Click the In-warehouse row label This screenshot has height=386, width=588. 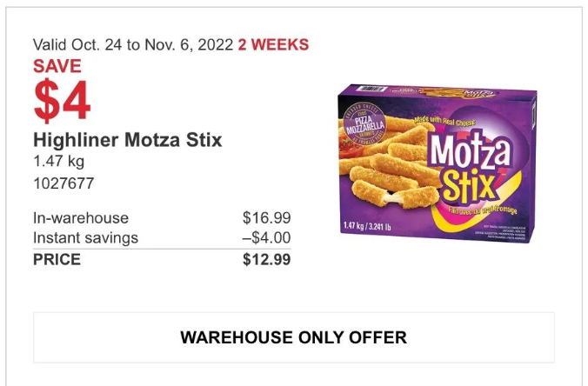tap(81, 218)
